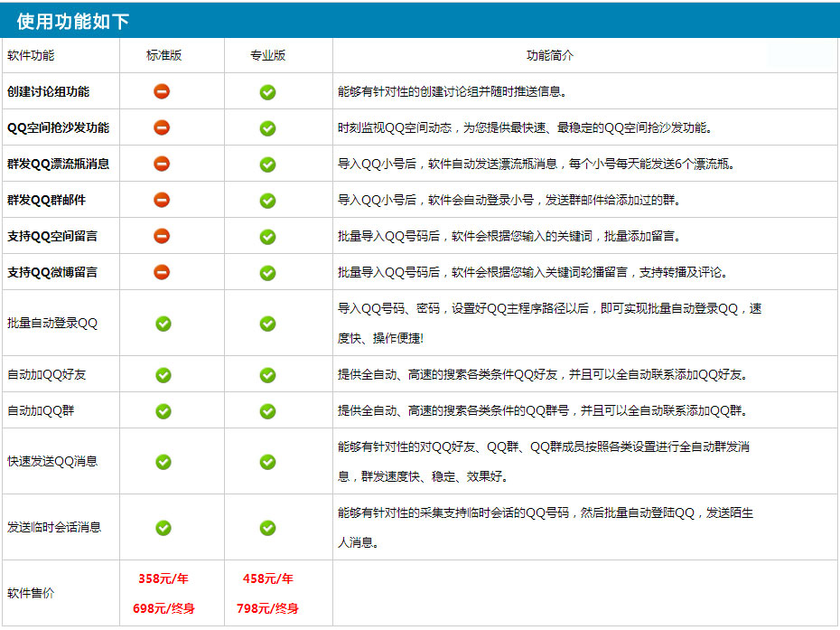Click description starting 时刻监视QQ空间动态

point(525,127)
